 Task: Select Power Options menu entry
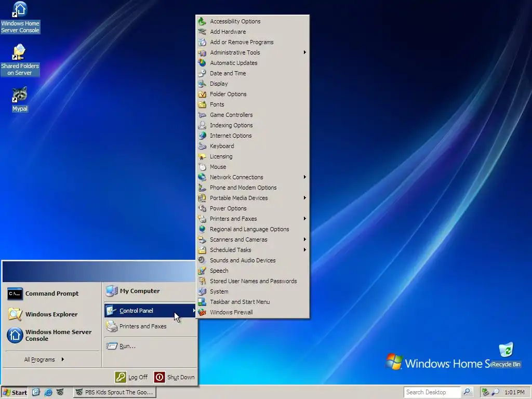tap(253, 208)
